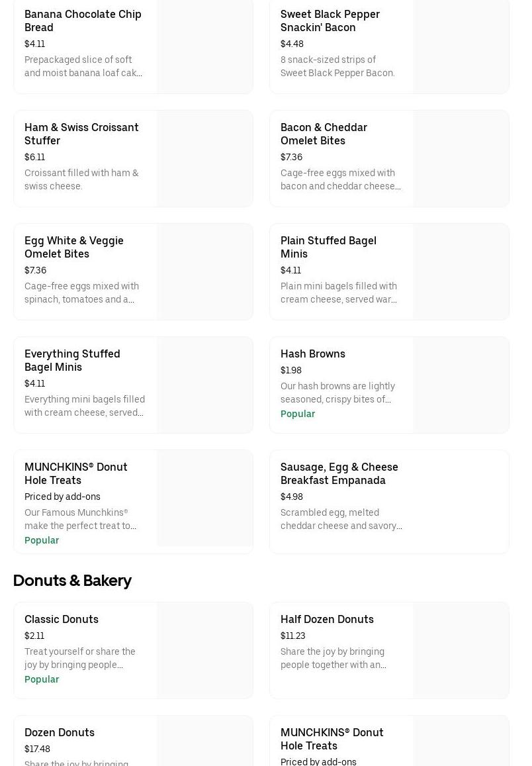Open Sausage, Egg & Cheese Breakfast Empanada
532x766 pixels.
(x=339, y=473)
